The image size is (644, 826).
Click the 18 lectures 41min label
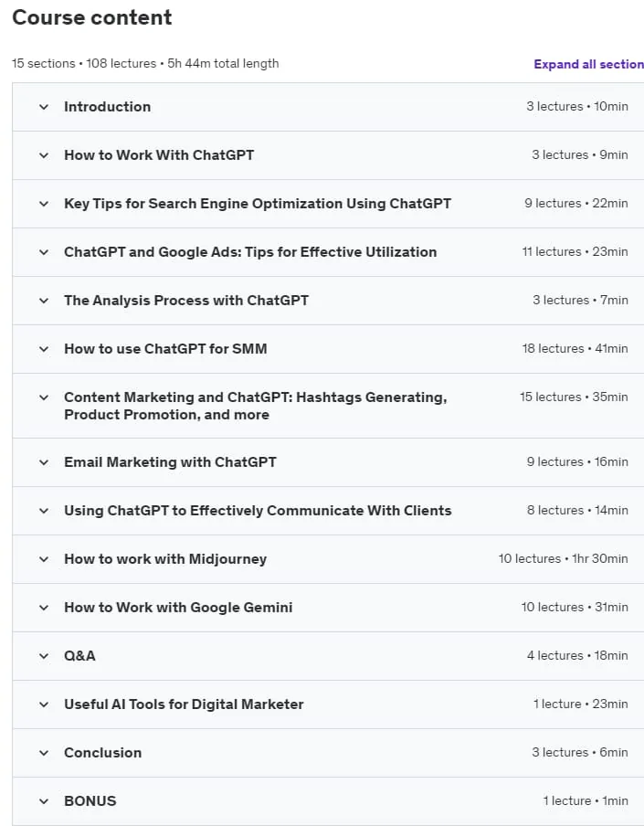coord(575,349)
